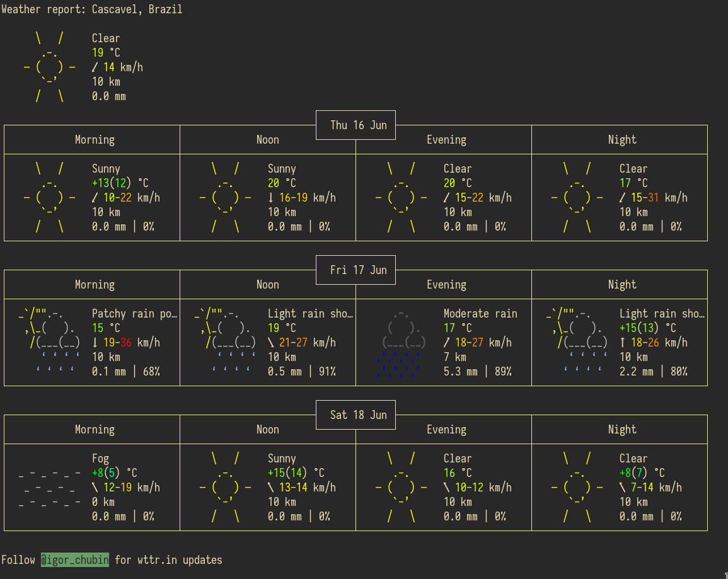Click Saturday Night temperature +8(7) °C
728x579 pixels.
tap(642, 473)
